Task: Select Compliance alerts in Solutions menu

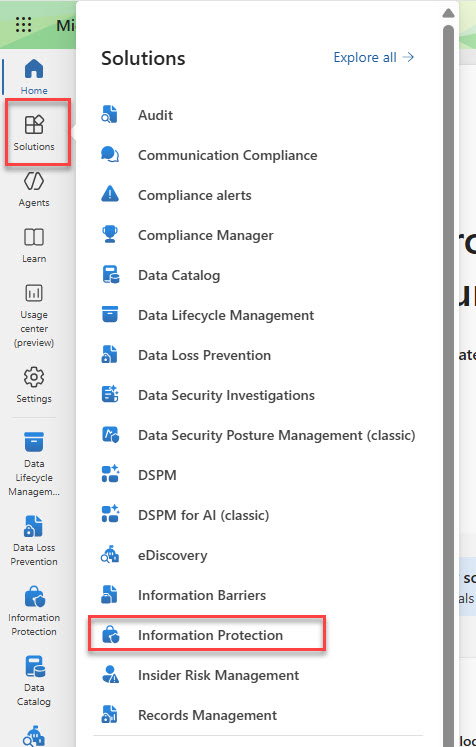Action: (194, 195)
